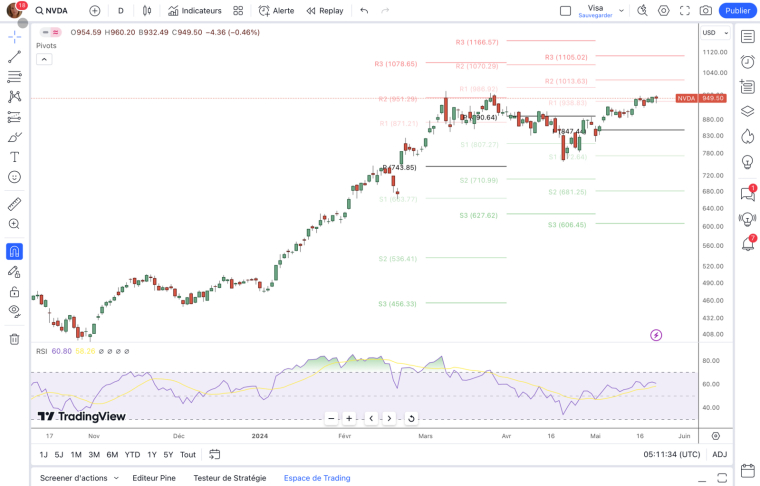Change the USD currency dropdown
Viewport: 760px width, 486px height.
click(715, 32)
